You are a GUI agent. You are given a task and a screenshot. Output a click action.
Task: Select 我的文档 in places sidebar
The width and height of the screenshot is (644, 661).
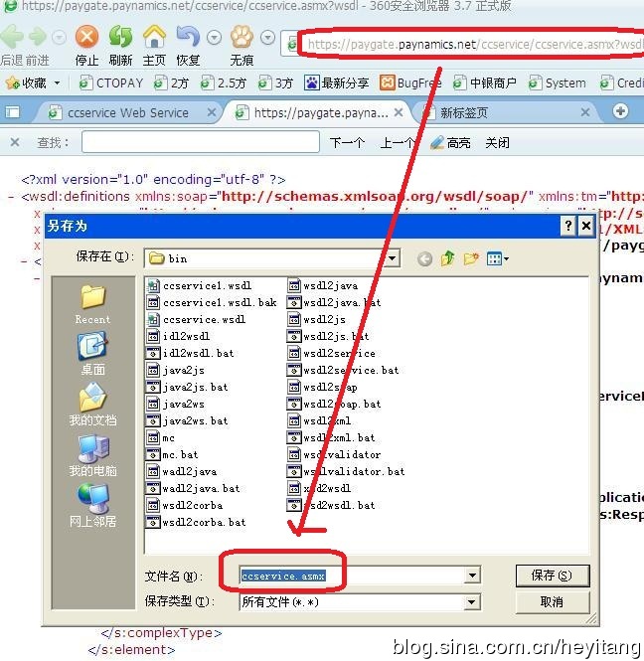(92, 404)
